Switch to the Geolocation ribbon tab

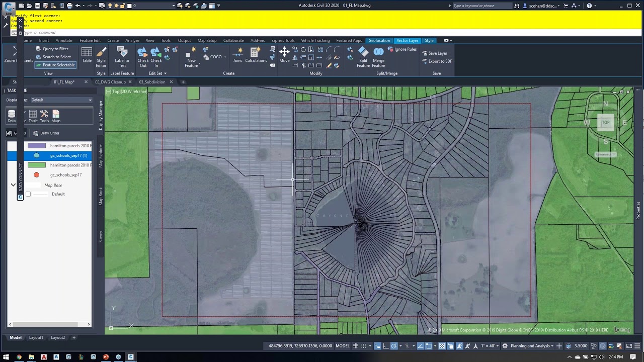coord(379,40)
